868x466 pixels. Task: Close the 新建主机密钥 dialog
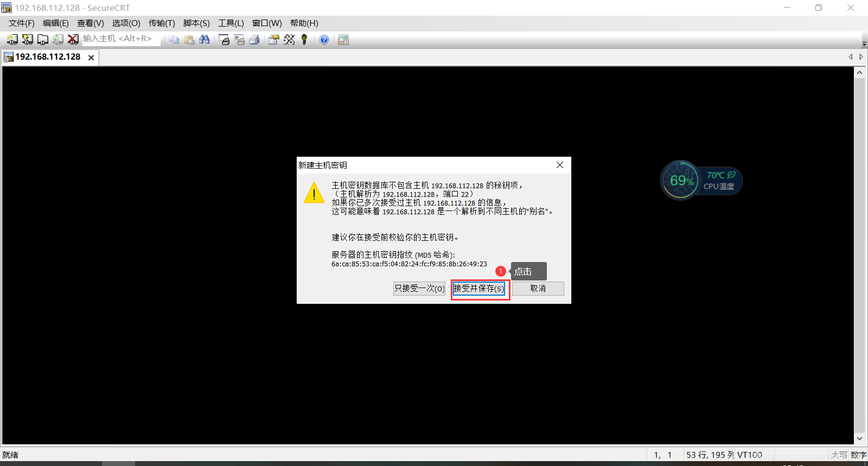pyautogui.click(x=560, y=165)
